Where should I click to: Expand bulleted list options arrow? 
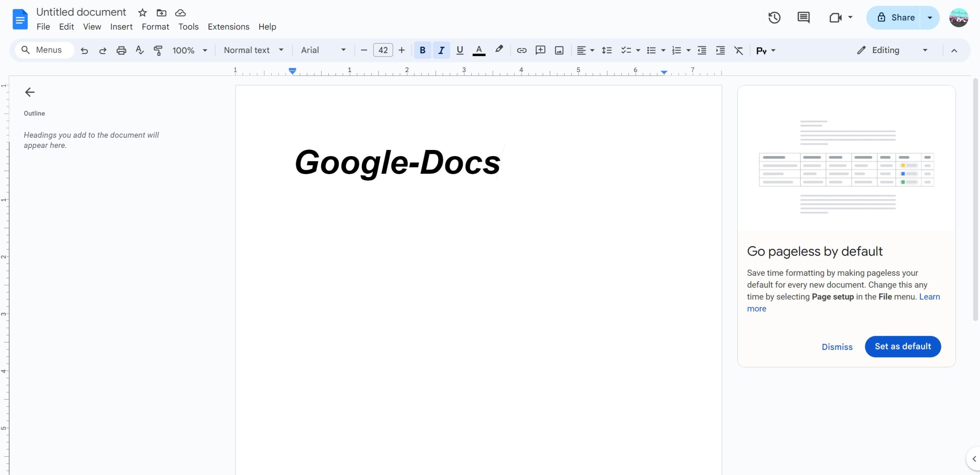coord(663,50)
